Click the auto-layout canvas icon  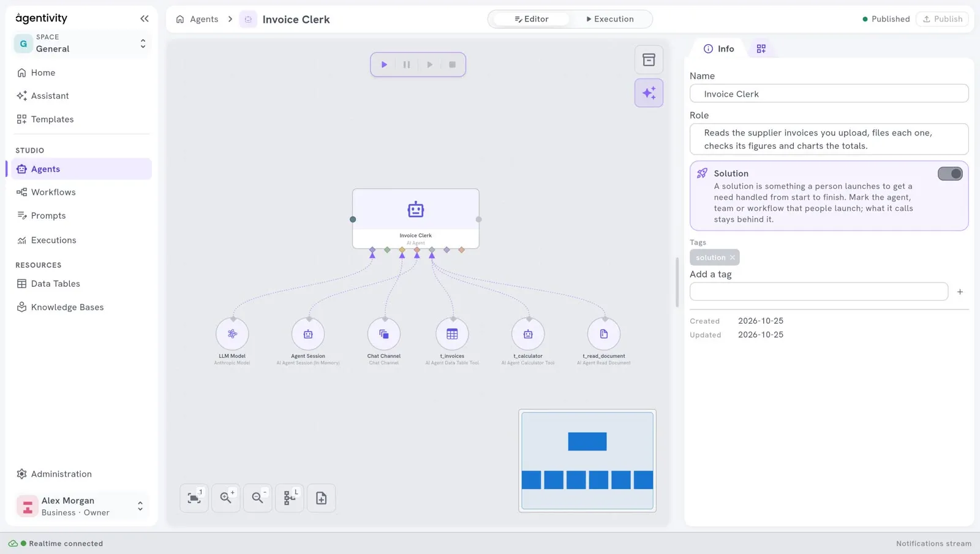click(290, 498)
